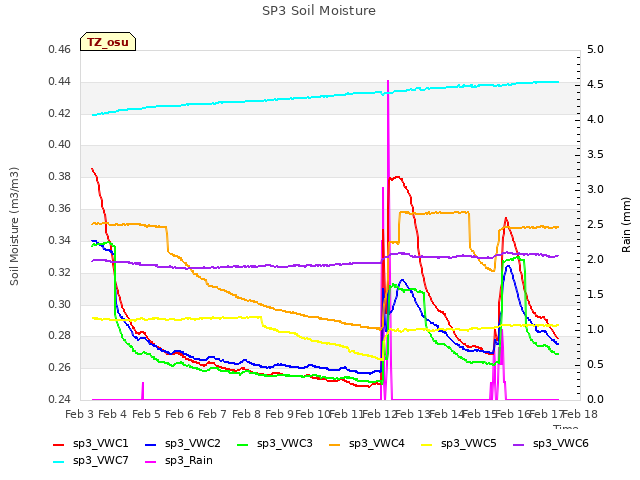Image resolution: width=640 pixels, height=480 pixels.
Task: Click the Feb 7 x-axis tick label
Action: point(213,415)
